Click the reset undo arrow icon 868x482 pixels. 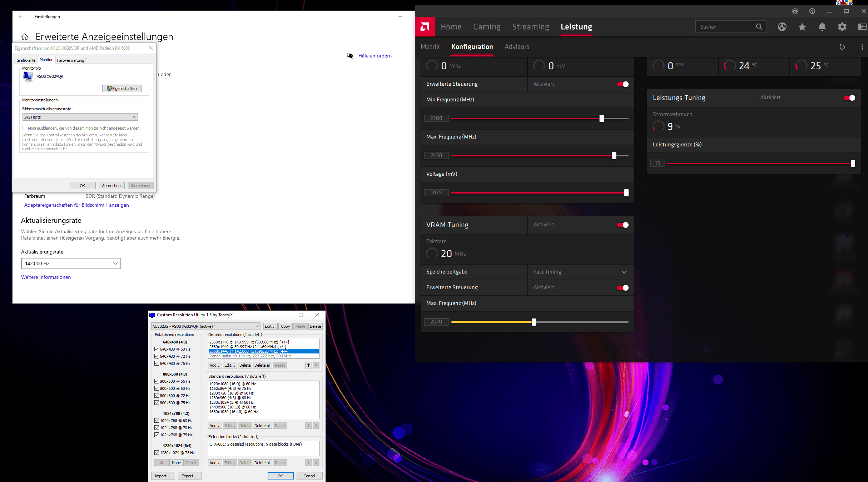842,47
